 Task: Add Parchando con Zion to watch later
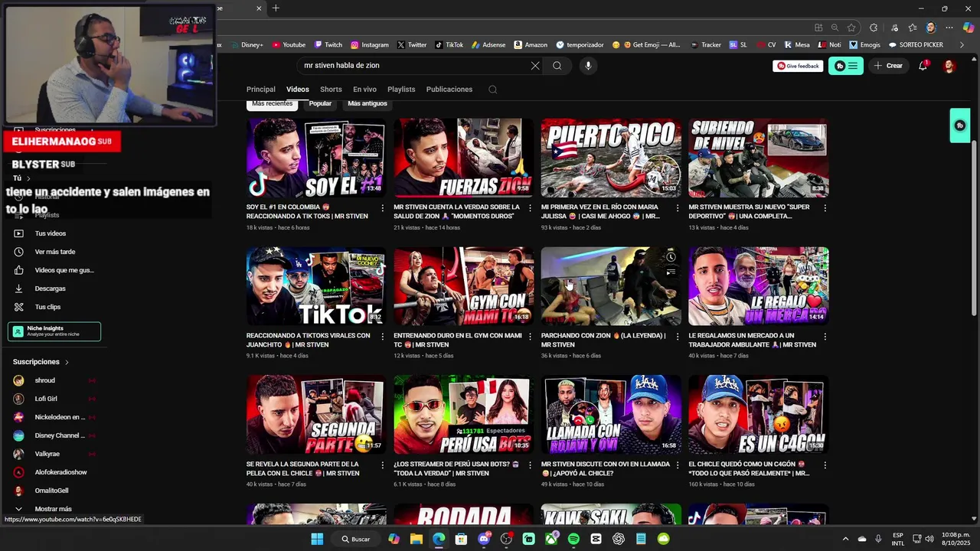pos(671,257)
